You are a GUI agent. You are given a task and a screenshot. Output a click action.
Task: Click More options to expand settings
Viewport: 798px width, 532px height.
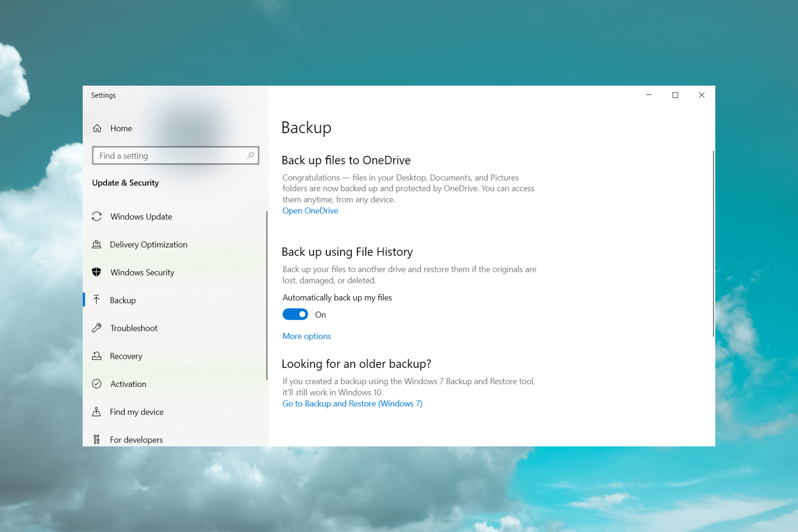306,336
